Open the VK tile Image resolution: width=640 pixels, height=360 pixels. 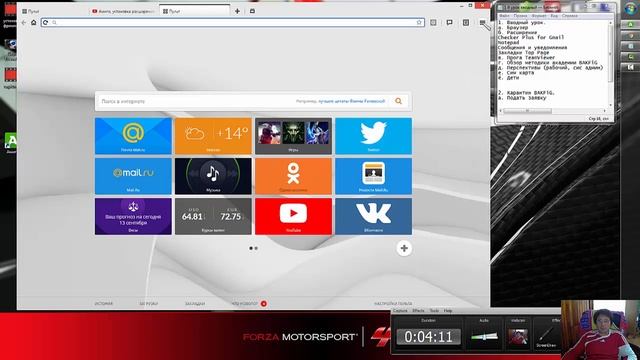click(x=373, y=216)
